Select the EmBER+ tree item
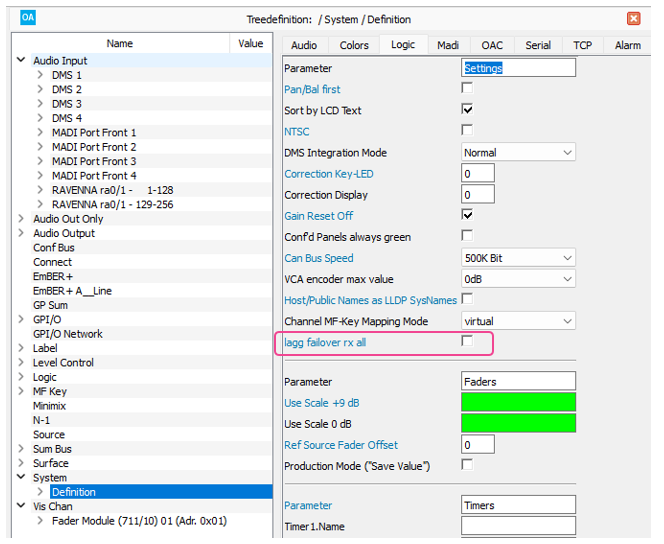Image resolution: width=664 pixels, height=544 pixels. [52, 276]
